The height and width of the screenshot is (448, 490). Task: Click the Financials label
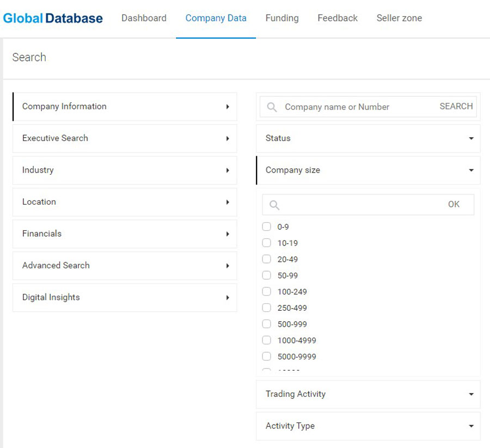tap(42, 234)
